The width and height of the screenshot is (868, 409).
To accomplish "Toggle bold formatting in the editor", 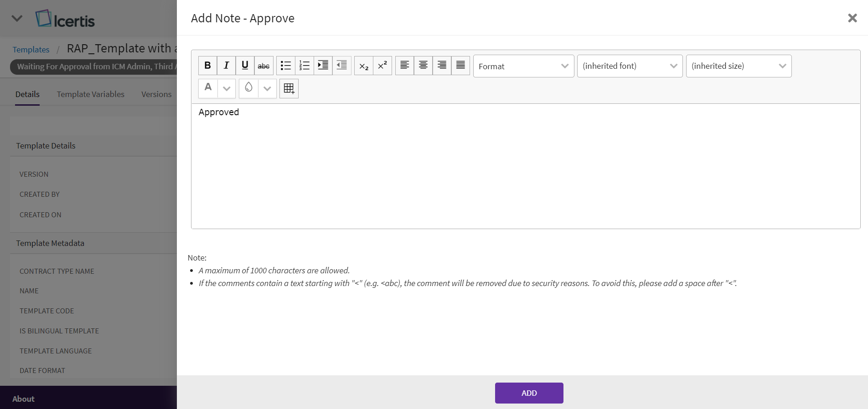I will coord(207,66).
